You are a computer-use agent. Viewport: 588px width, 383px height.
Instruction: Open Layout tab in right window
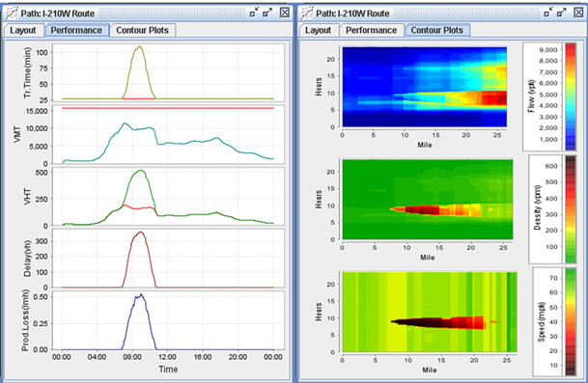[x=318, y=30]
